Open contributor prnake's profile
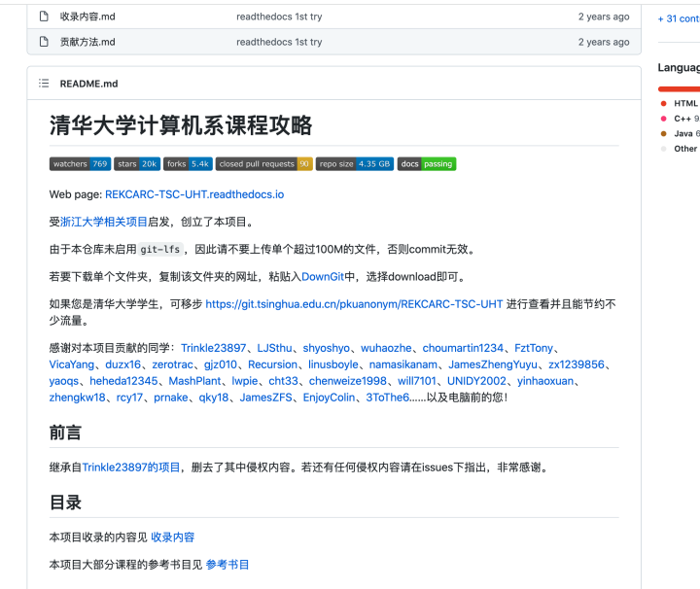 [x=171, y=398]
